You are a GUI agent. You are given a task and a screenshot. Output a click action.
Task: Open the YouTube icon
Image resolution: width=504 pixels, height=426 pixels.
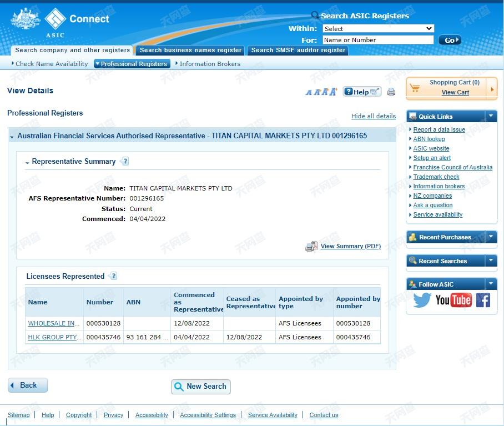[x=453, y=300]
